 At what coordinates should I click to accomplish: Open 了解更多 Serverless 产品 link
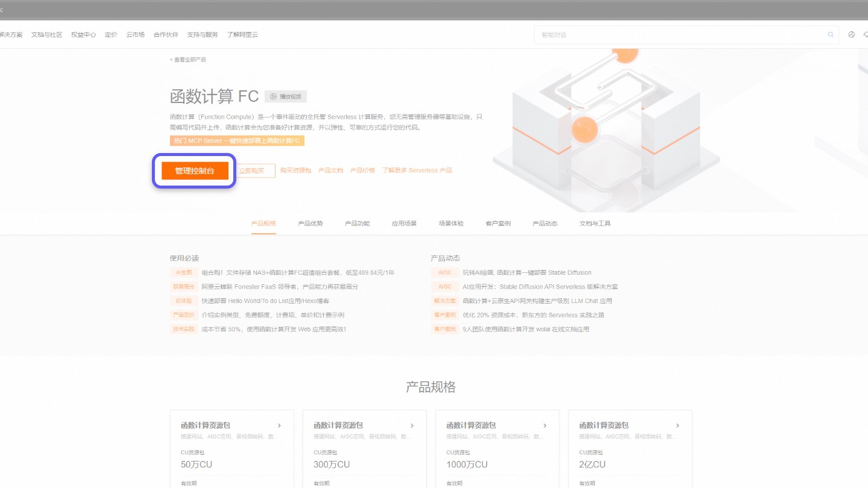pyautogui.click(x=417, y=170)
